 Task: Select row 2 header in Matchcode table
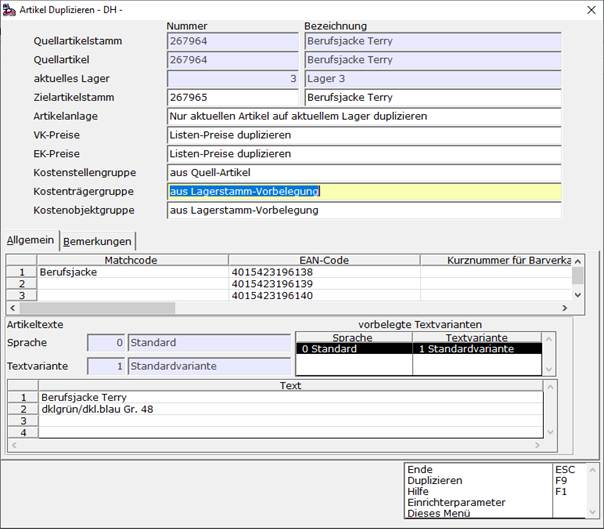[x=22, y=284]
